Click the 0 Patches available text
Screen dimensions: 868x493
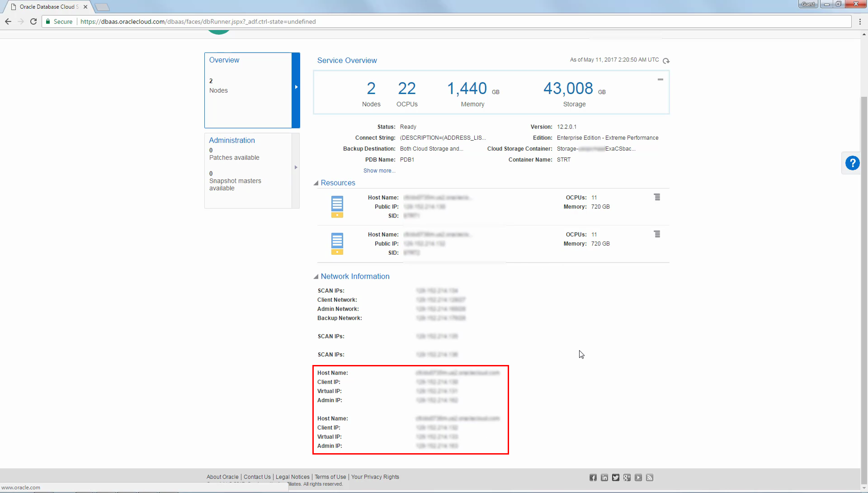(234, 154)
